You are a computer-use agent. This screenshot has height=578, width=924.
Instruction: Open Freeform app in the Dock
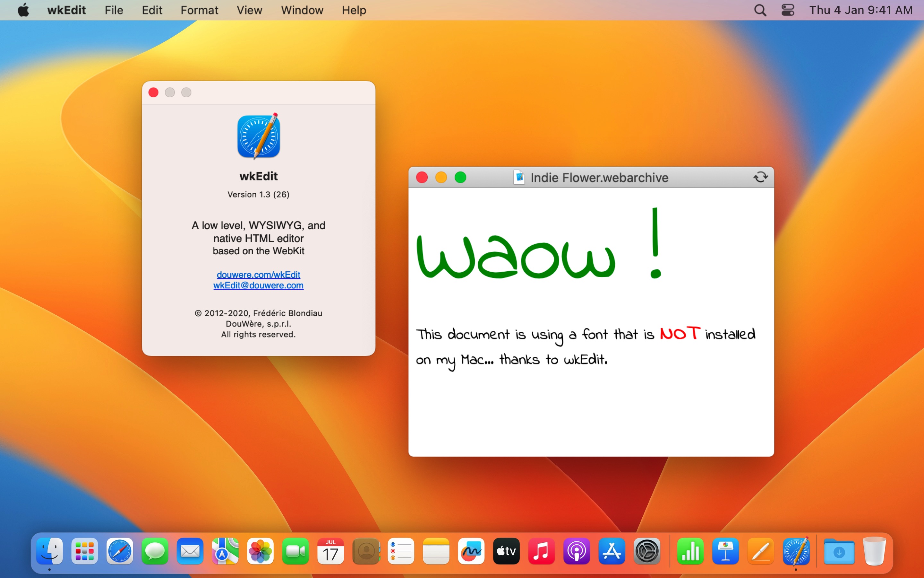[x=471, y=551]
